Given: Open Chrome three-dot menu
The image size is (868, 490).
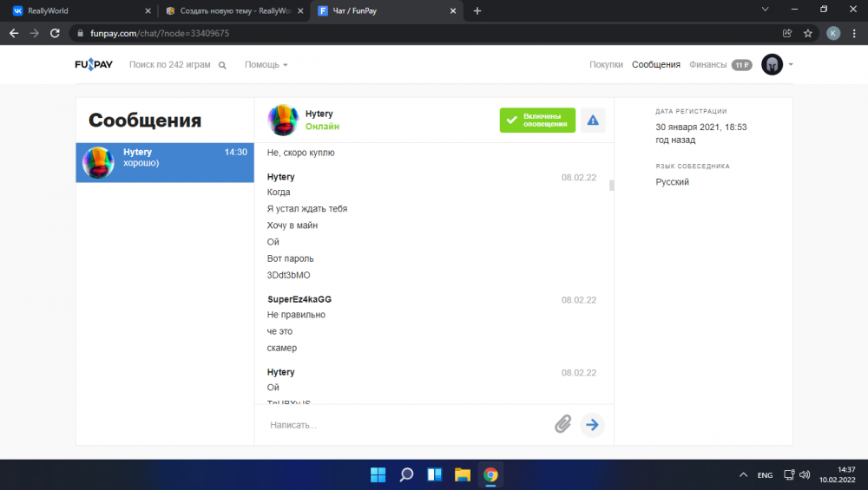Looking at the screenshot, I should pos(854,33).
